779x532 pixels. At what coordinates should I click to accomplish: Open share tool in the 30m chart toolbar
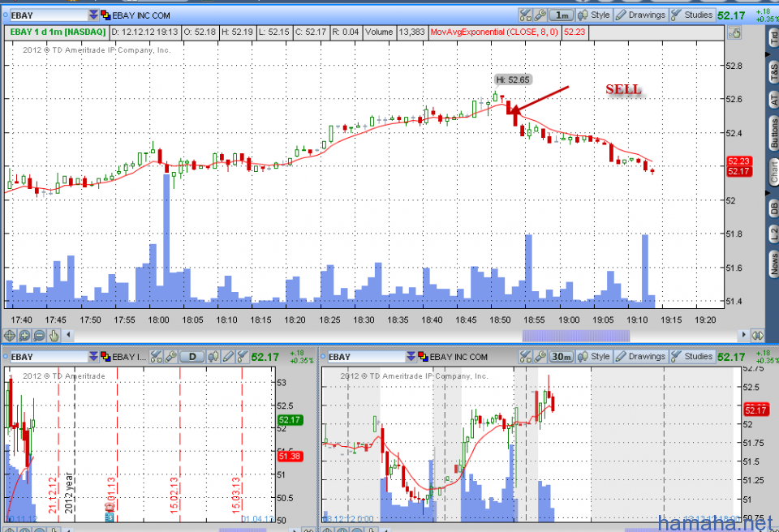pos(525,357)
